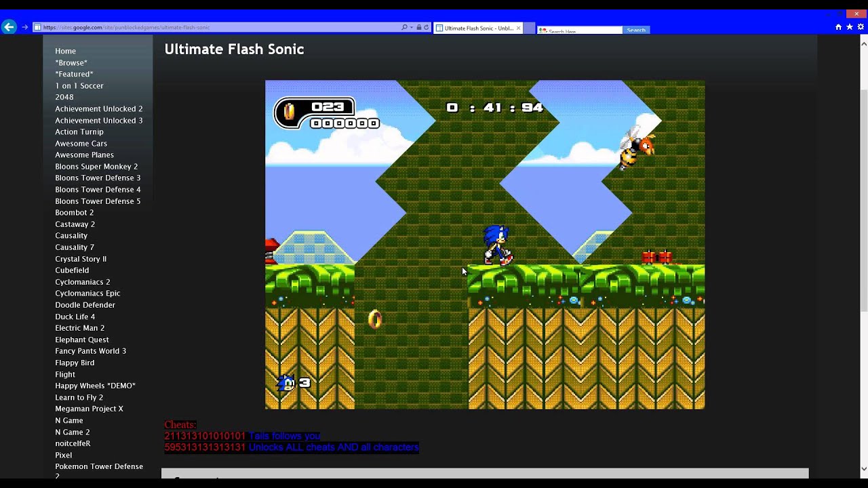Image resolution: width=868 pixels, height=488 pixels.
Task: Click the Sonic lives icon at bottom-left of game
Action: point(286,383)
